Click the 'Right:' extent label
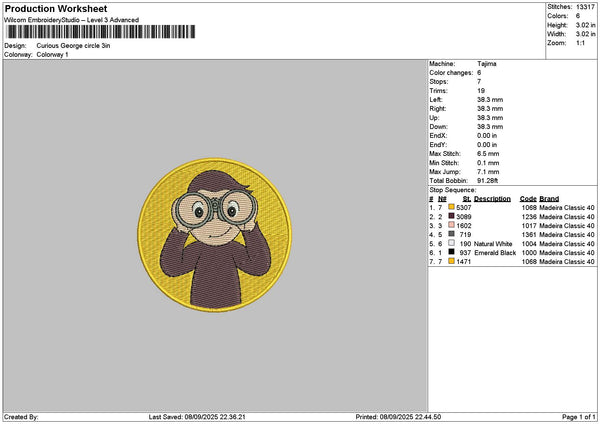Image resolution: width=600 pixels, height=424 pixels. coord(438,109)
